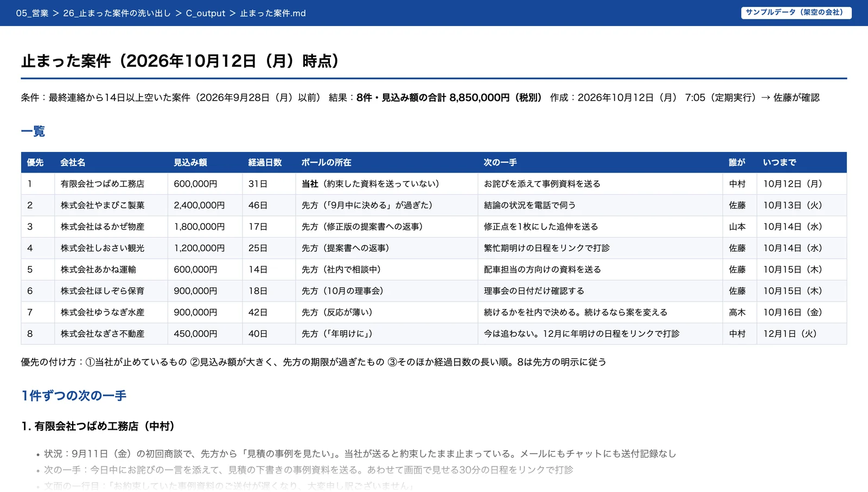Select the 株式会社なぎさ不動産 table cell
868x492 pixels.
tap(111, 334)
